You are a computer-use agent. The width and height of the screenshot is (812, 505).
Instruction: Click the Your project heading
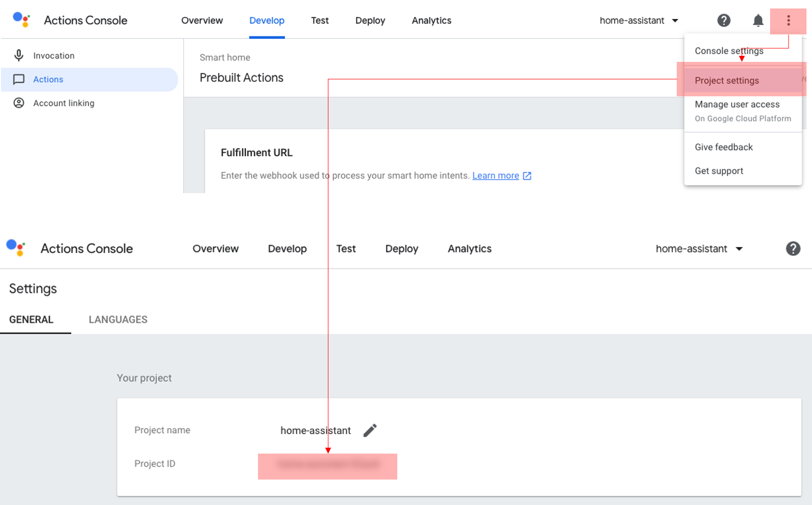click(x=144, y=378)
